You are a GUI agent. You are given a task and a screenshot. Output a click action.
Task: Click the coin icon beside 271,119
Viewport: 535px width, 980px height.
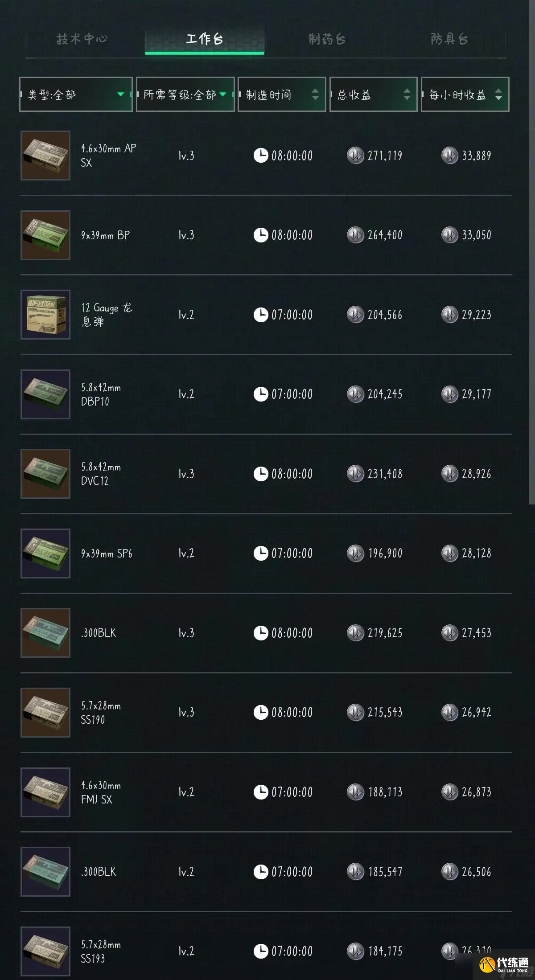click(355, 156)
